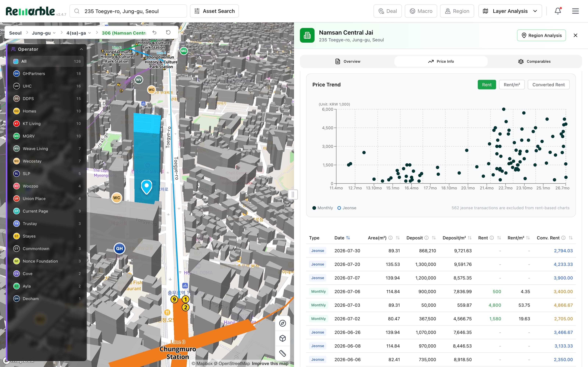Click the Weave Living color badge
The image size is (588, 367).
(17, 149)
